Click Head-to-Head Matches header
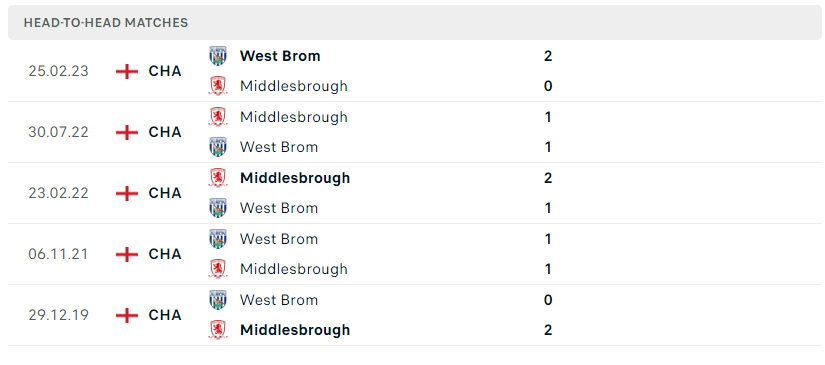The width and height of the screenshot is (825, 365). (106, 23)
